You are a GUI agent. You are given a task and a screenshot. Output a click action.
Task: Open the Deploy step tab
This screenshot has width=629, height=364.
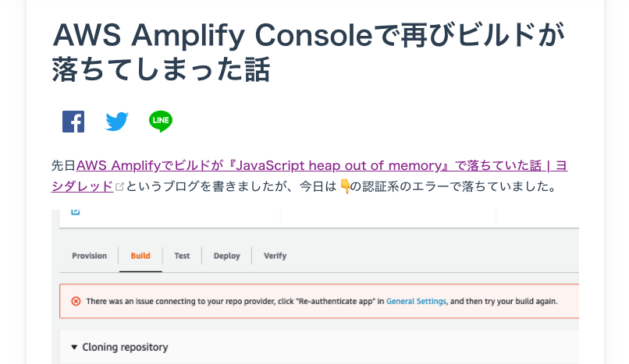(226, 256)
